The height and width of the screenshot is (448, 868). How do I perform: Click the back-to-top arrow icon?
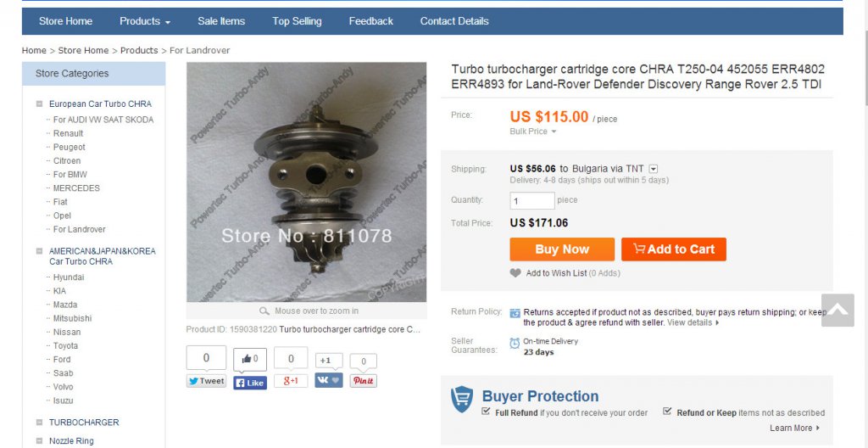[837, 310]
